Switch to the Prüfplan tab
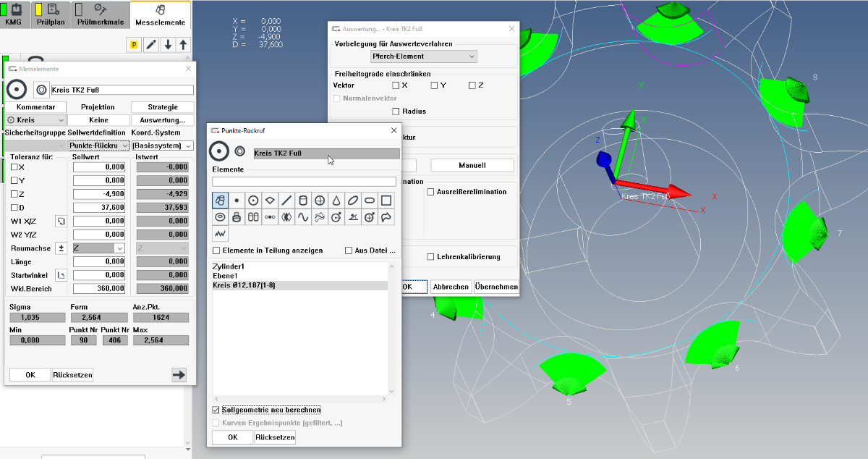This screenshot has width=868, height=459. coord(51,14)
